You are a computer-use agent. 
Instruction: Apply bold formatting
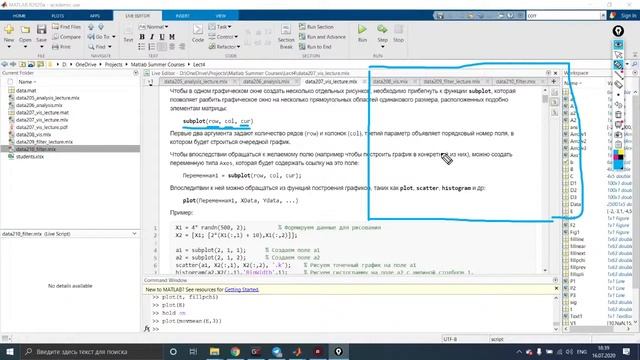tap(142, 37)
